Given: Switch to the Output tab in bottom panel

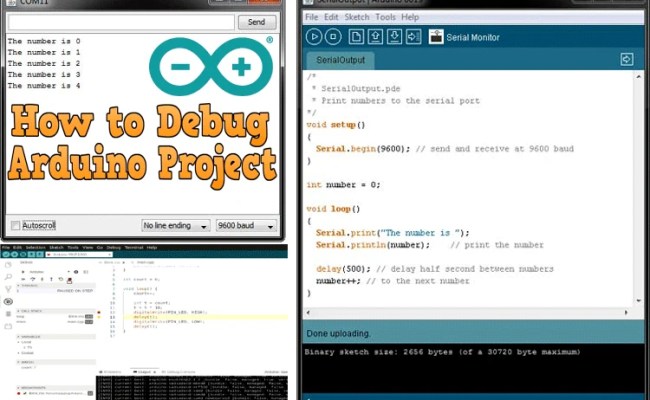Looking at the screenshot, I should coord(144,372).
